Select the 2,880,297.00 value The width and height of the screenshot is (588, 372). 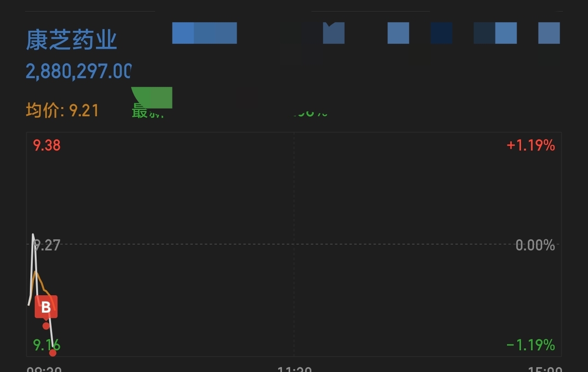(x=79, y=72)
